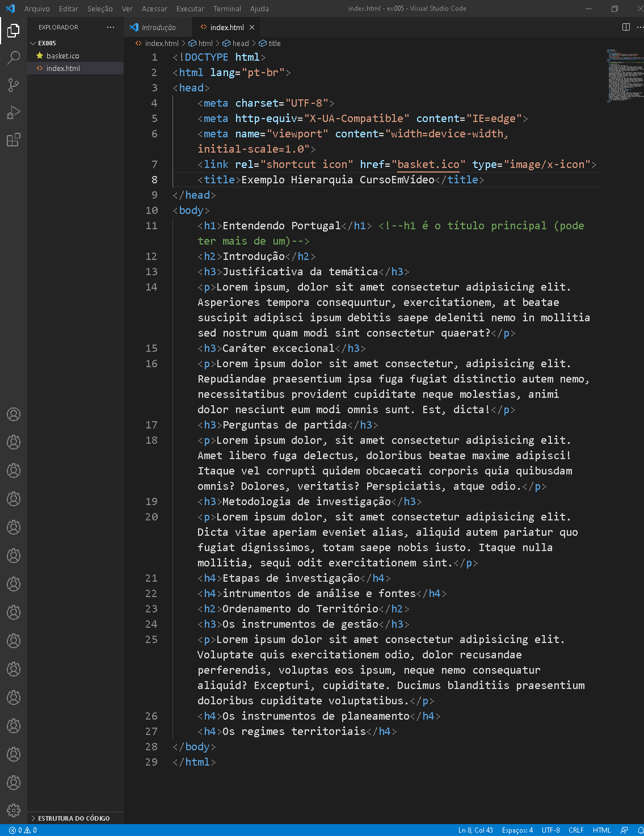
Task: Click index.html in the breadcrumb path
Action: tap(162, 43)
